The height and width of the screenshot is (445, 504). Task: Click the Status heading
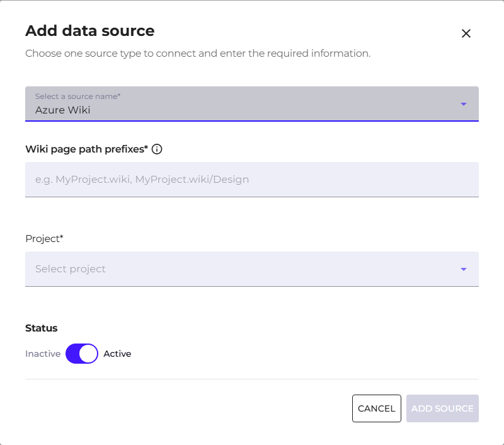[42, 328]
